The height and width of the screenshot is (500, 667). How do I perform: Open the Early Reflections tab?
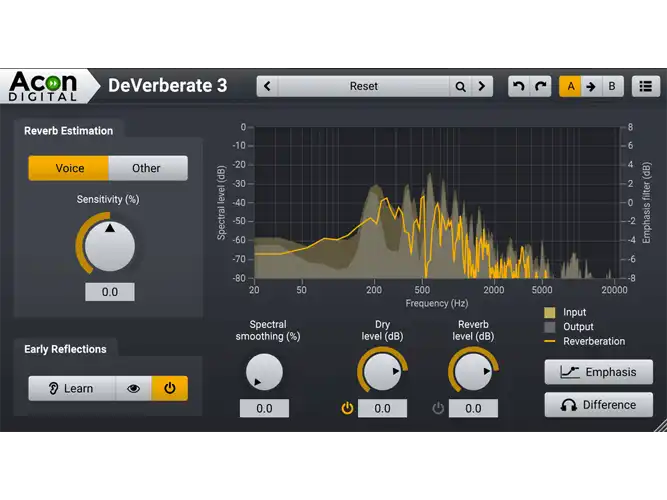[65, 349]
